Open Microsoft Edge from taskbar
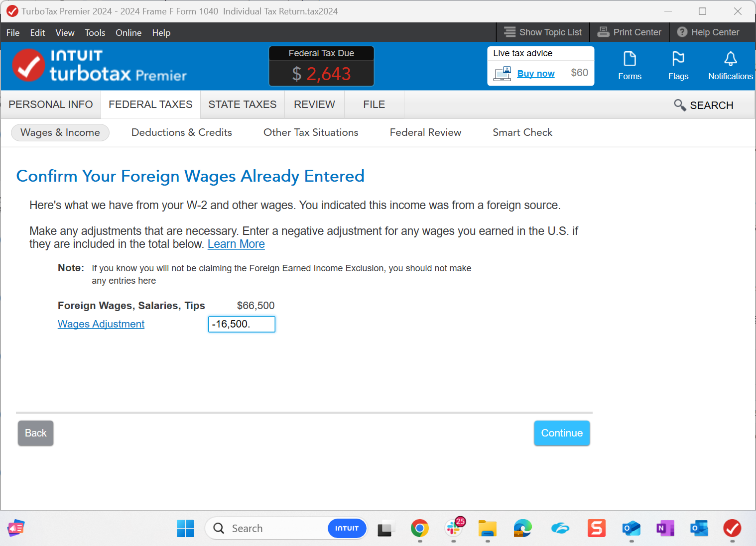756x546 pixels. point(523,528)
